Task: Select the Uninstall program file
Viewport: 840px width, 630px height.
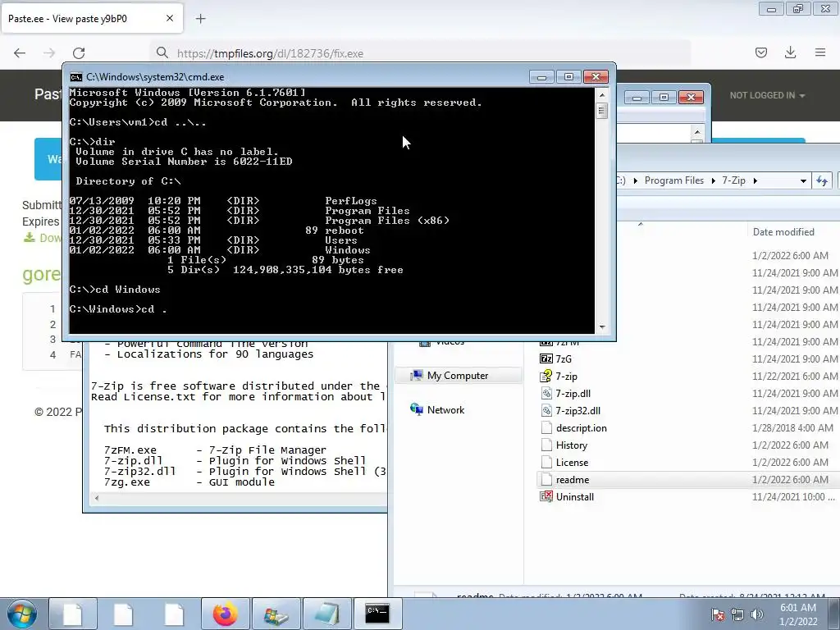Action: pos(574,496)
